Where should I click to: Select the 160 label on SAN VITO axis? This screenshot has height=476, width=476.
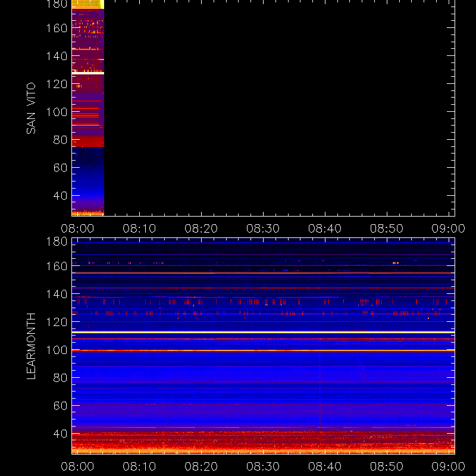tap(57, 28)
